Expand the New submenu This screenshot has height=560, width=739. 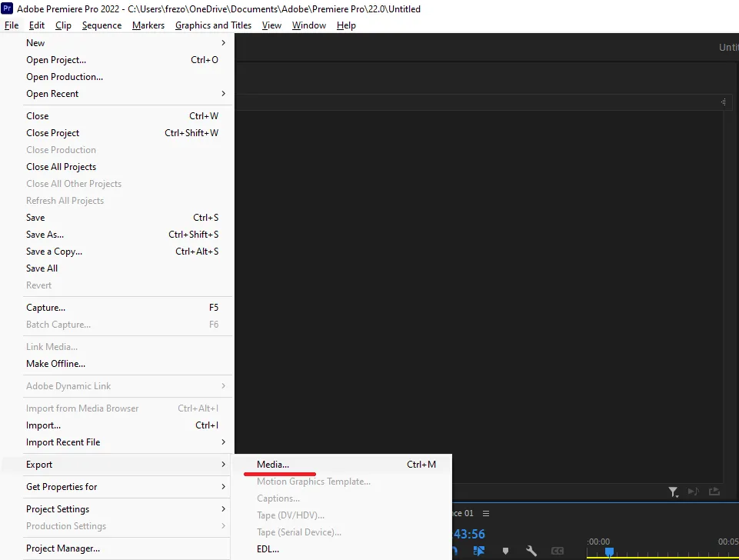tap(127, 43)
